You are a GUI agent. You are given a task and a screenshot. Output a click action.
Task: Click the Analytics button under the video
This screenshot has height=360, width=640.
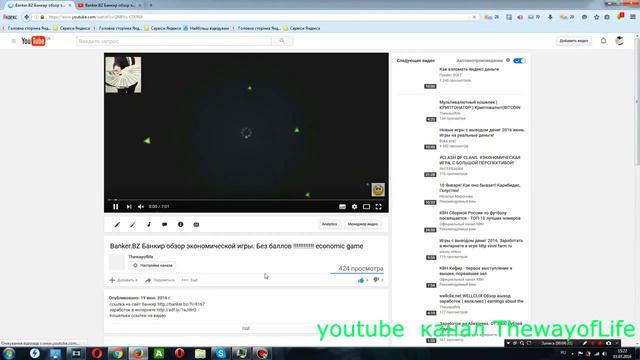coord(329,224)
